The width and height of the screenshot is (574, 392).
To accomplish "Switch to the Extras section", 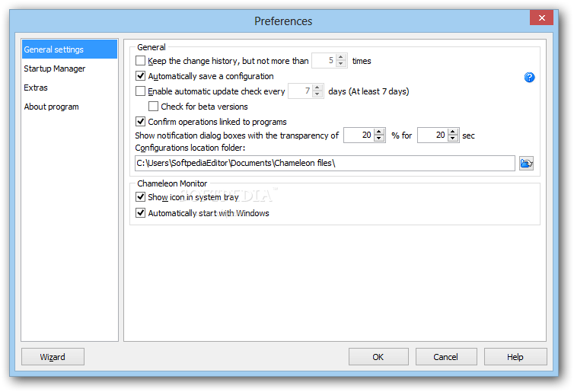I will [x=36, y=88].
